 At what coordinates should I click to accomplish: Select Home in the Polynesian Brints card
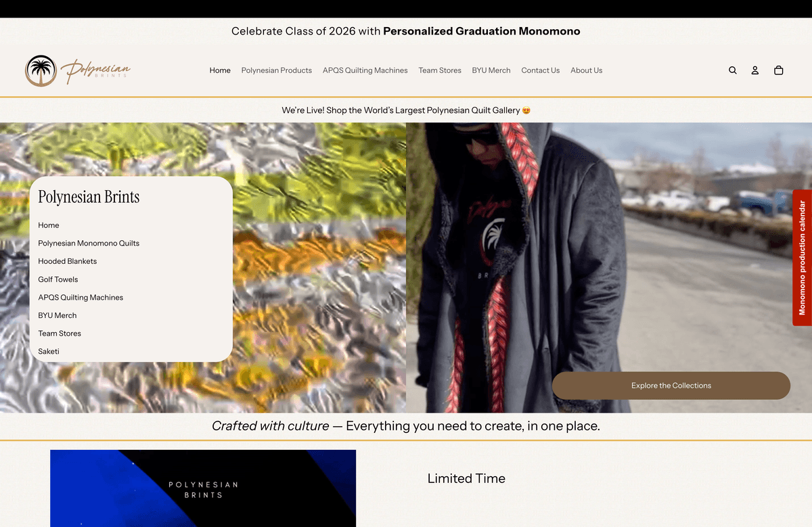click(49, 225)
